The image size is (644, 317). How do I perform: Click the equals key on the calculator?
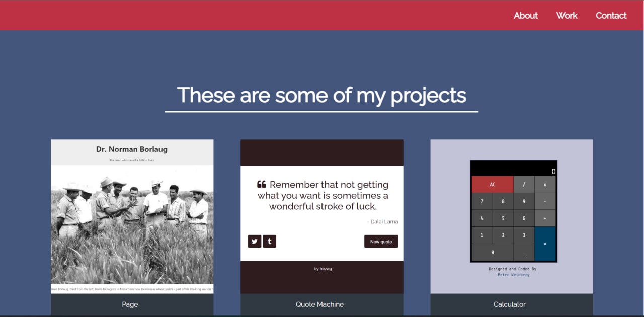[x=545, y=244]
